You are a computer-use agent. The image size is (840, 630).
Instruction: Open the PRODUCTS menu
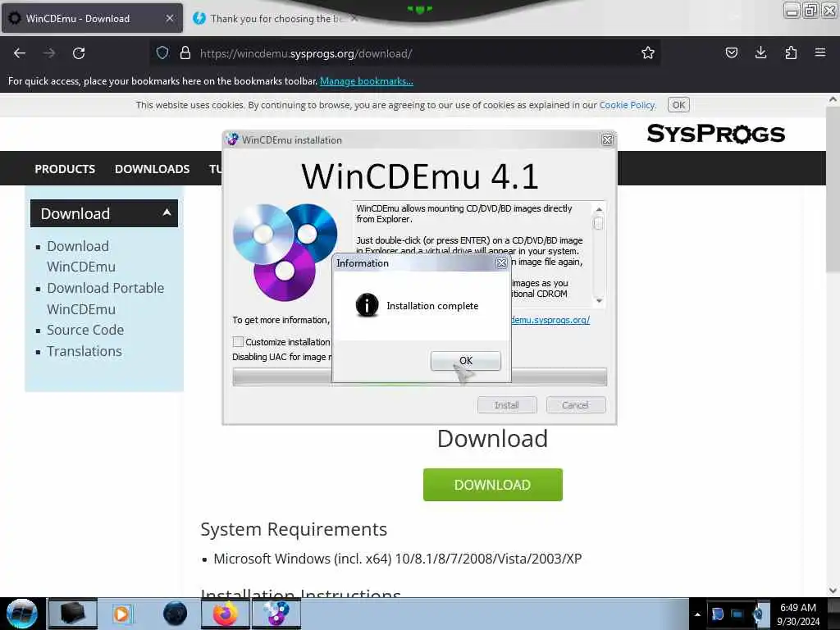tap(65, 169)
